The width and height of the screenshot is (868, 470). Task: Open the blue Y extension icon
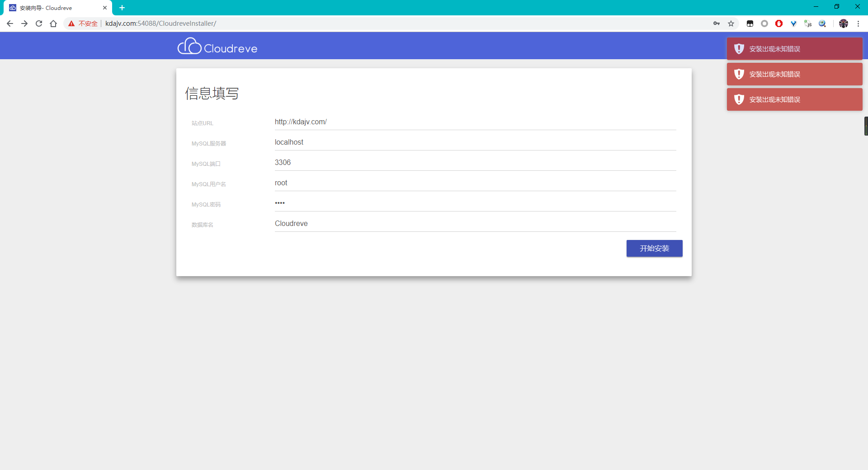tap(793, 23)
